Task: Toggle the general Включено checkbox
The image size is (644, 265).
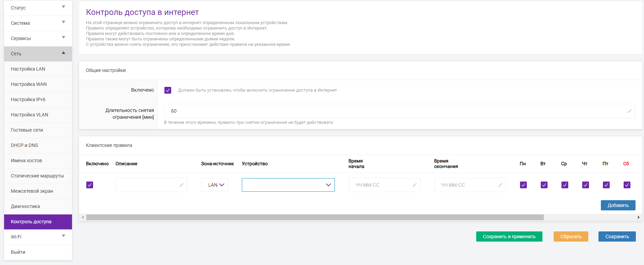Action: click(168, 90)
